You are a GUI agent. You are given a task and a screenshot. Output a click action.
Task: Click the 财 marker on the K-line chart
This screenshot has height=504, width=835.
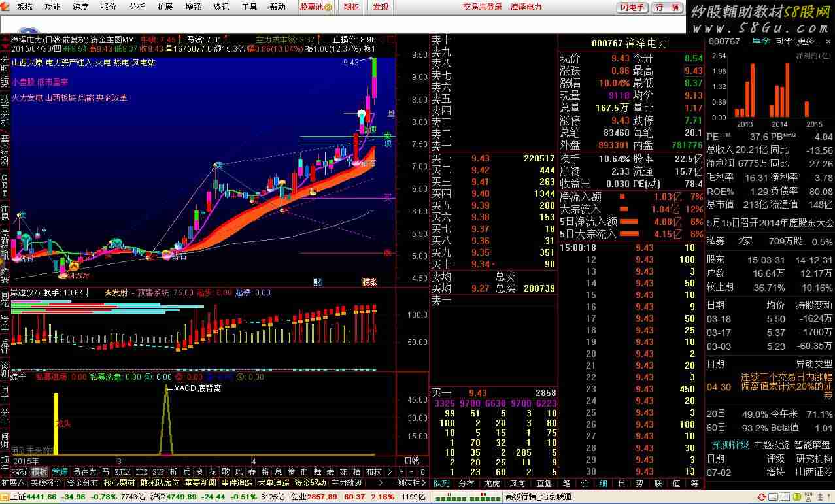coord(317,282)
